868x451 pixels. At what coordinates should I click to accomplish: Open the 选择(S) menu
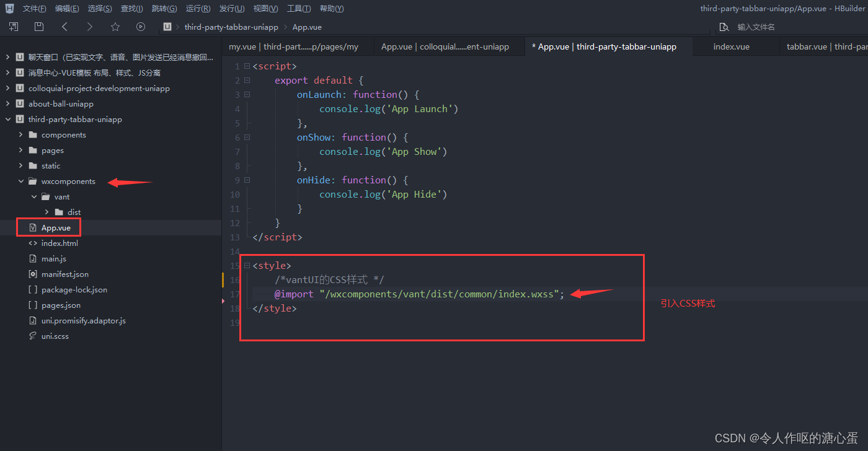pos(100,9)
